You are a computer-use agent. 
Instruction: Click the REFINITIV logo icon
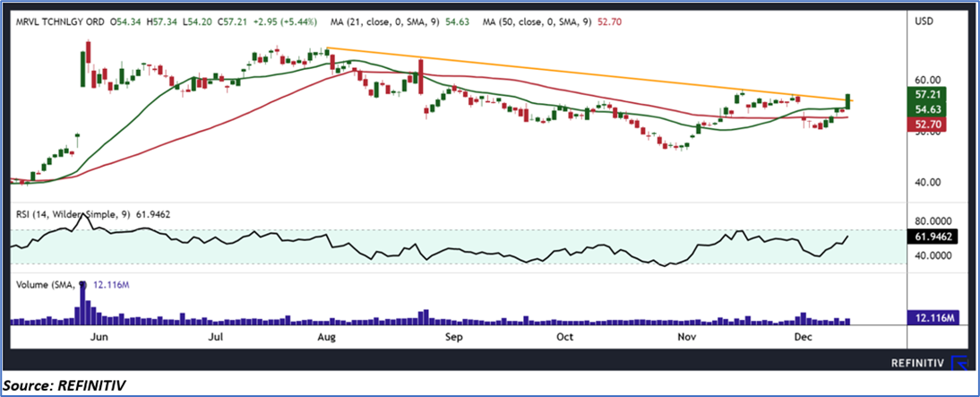point(959,363)
